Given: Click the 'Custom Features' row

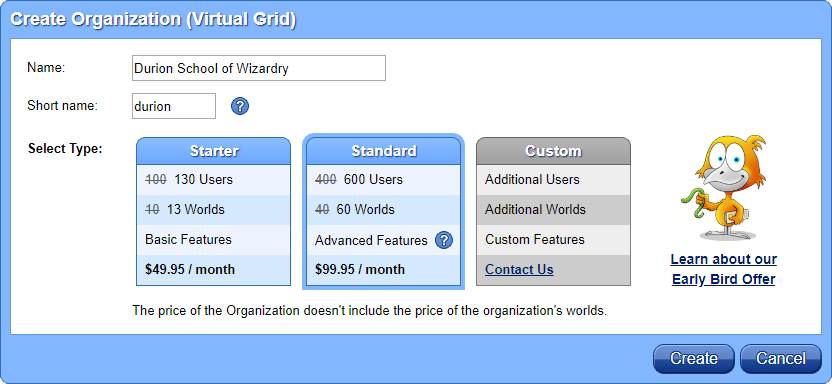Looking at the screenshot, I should [x=553, y=240].
